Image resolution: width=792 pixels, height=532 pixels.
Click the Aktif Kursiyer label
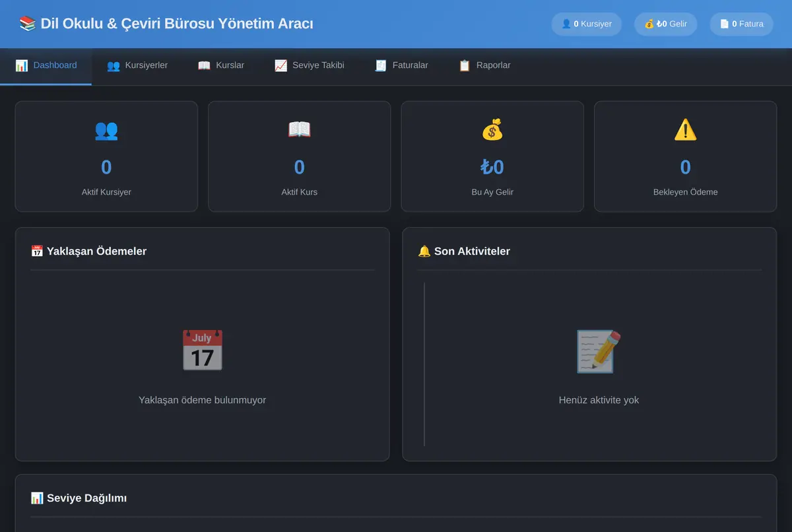106,192
